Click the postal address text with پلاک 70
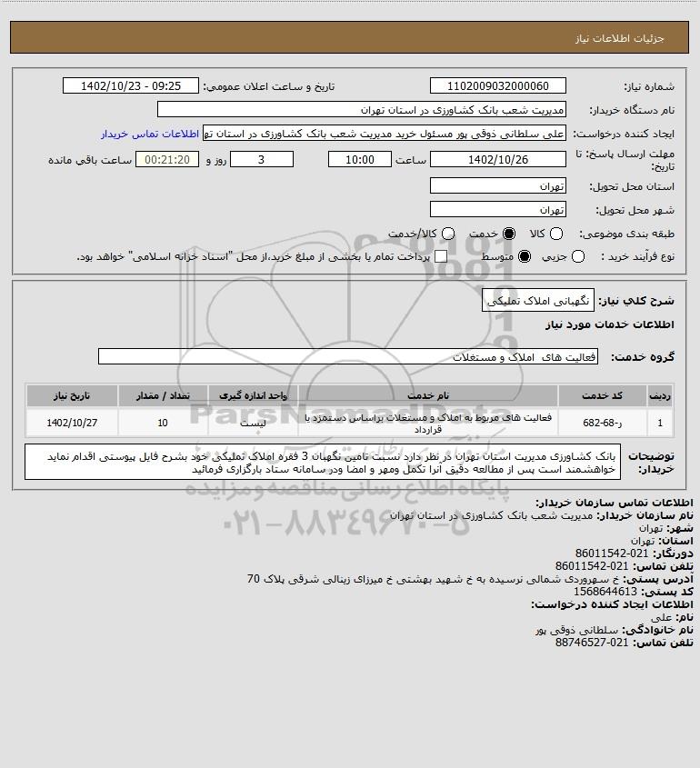 (433, 579)
